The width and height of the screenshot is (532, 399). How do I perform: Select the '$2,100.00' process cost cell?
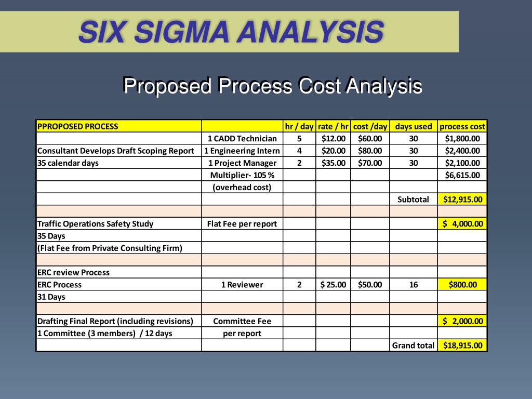[x=462, y=163]
